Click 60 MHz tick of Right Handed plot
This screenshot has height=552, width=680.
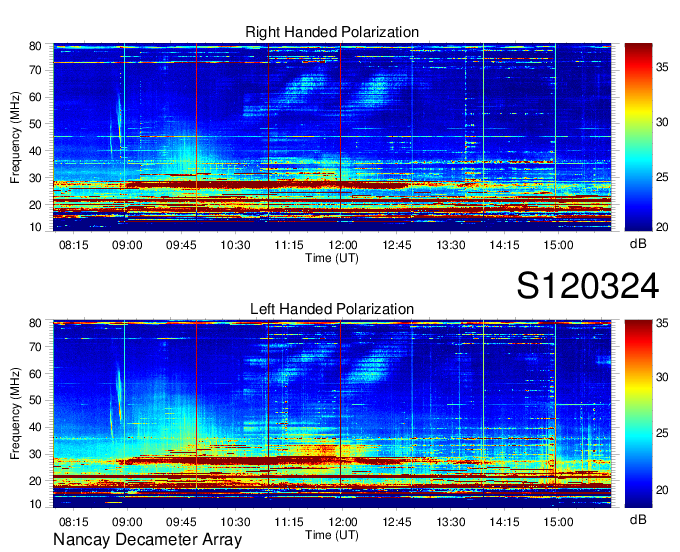(x=35, y=97)
